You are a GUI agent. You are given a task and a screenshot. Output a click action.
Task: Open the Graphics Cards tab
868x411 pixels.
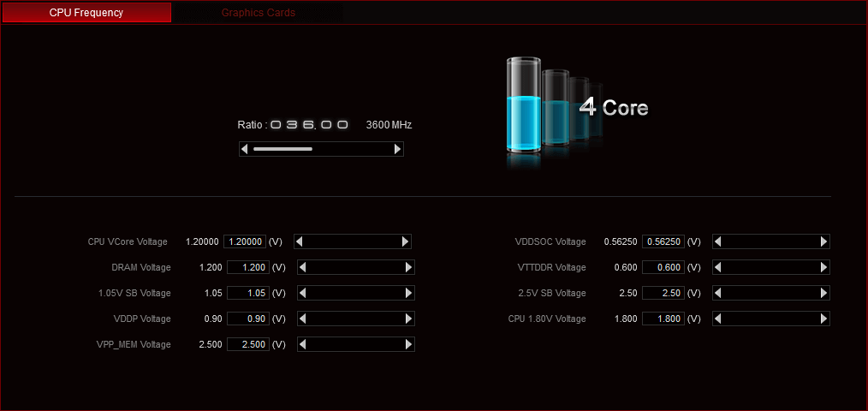tap(258, 13)
